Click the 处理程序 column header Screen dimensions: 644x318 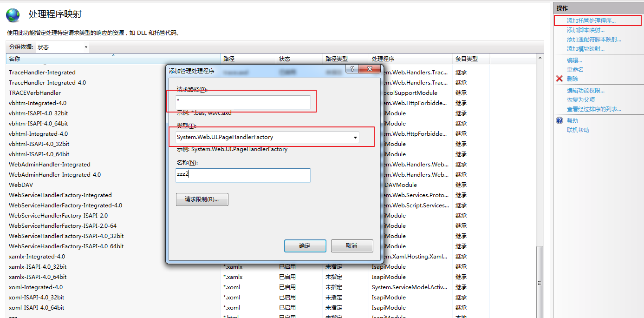pyautogui.click(x=383, y=59)
